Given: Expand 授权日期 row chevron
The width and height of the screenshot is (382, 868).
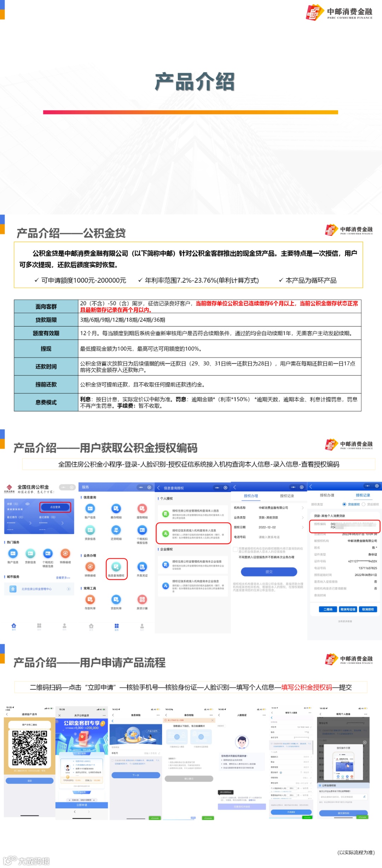Looking at the screenshot, I should pos(302,527).
